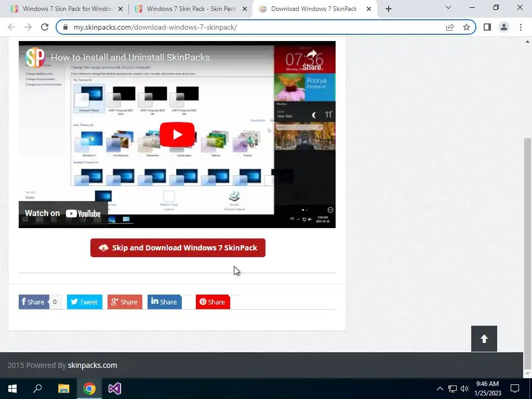Open the SP channel logo in video
532x399 pixels.
click(x=35, y=57)
